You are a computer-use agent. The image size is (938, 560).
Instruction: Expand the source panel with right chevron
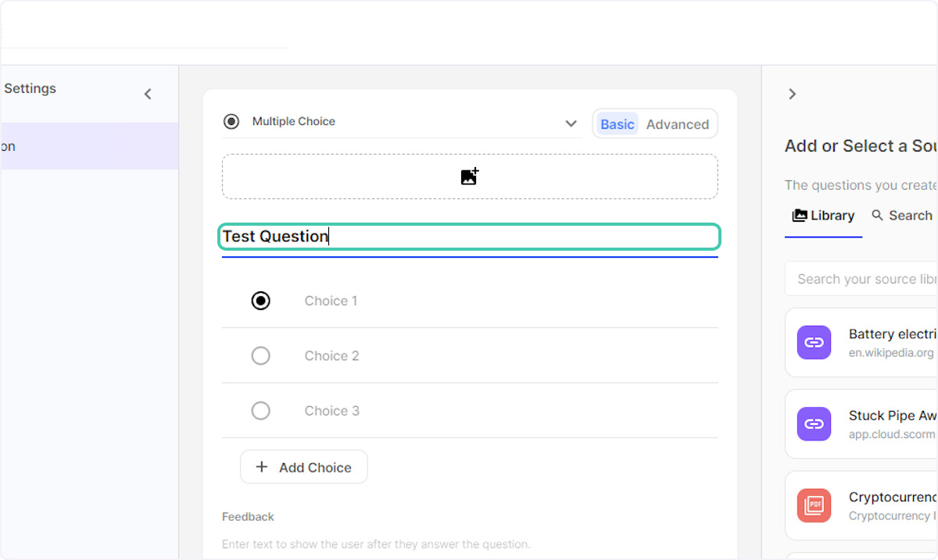coord(792,93)
